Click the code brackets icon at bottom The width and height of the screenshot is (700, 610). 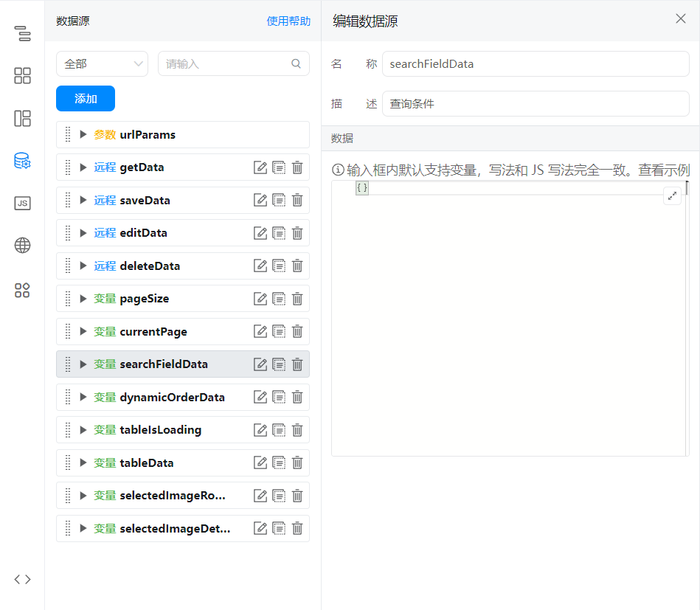pyautogui.click(x=22, y=579)
